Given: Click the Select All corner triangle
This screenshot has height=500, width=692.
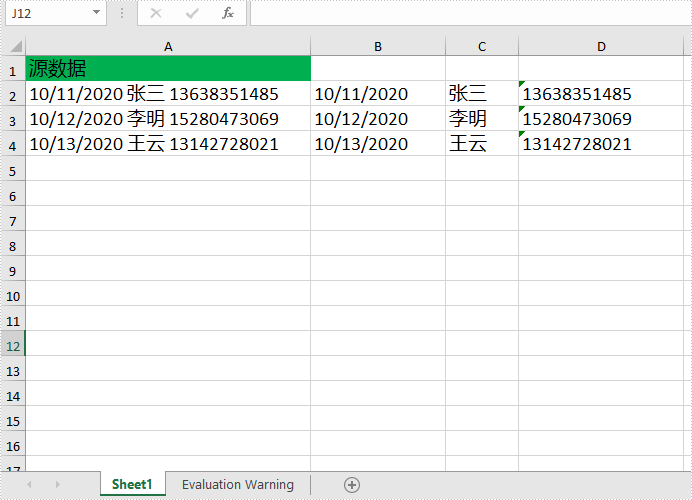Looking at the screenshot, I should (x=15, y=46).
